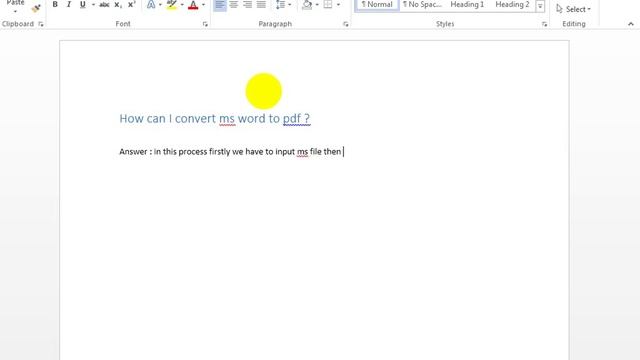640x360 pixels.
Task: Click the misspelled 'ms' in the heading
Action: 227,119
